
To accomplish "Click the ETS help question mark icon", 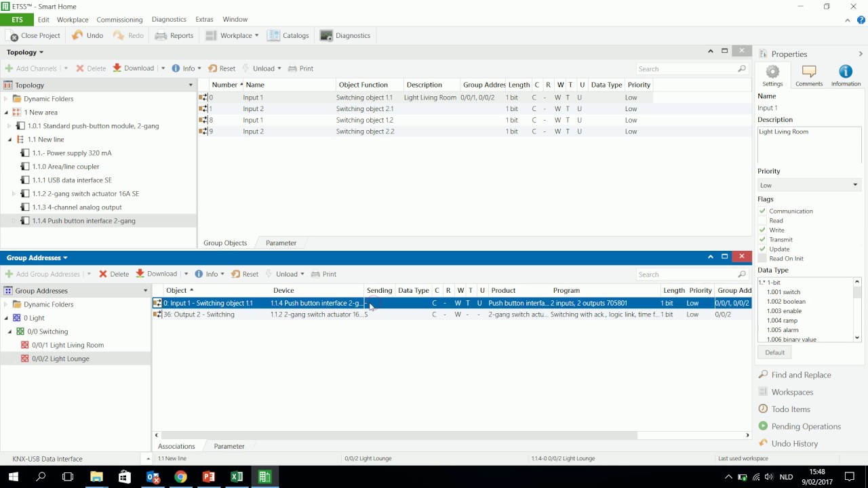I will (x=861, y=20).
